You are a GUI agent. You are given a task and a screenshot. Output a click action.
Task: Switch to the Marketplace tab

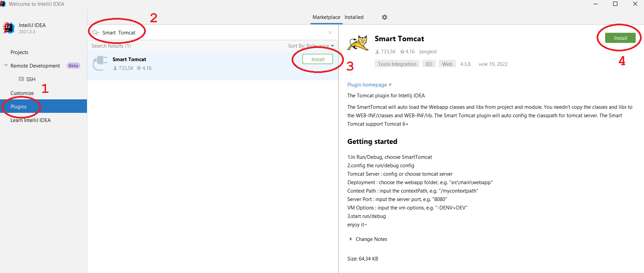tap(326, 17)
